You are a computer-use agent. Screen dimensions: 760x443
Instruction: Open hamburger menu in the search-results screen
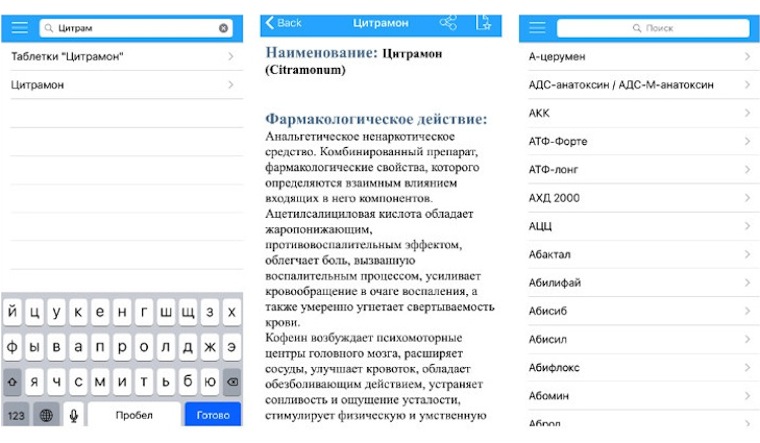tap(19, 28)
